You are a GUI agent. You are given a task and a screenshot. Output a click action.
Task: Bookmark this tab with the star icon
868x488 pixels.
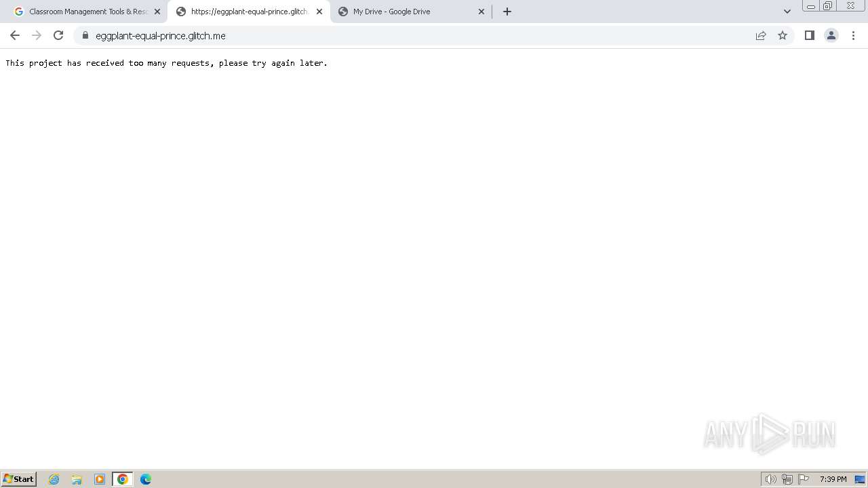pos(783,35)
